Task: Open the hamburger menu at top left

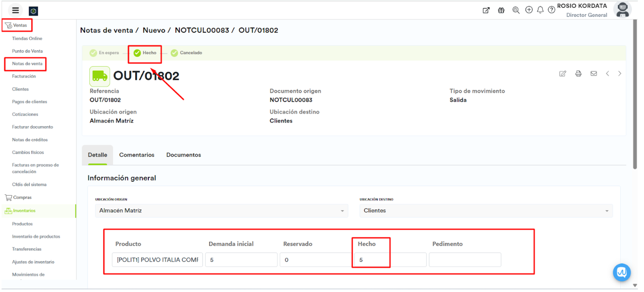Action: pyautogui.click(x=15, y=11)
